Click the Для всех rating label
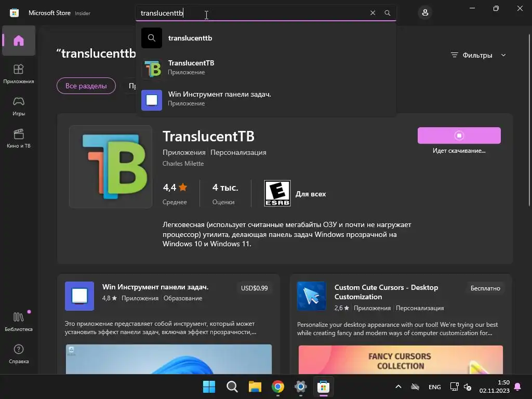The height and width of the screenshot is (399, 532). (x=311, y=194)
